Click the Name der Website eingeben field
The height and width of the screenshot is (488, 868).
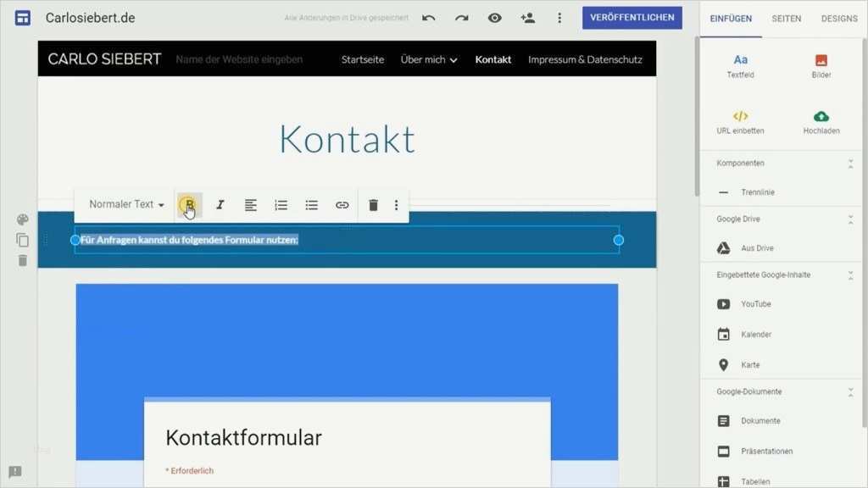(x=239, y=59)
